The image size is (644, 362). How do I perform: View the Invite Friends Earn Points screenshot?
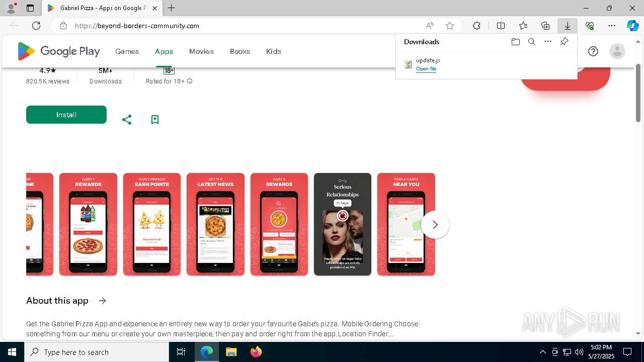tap(152, 224)
